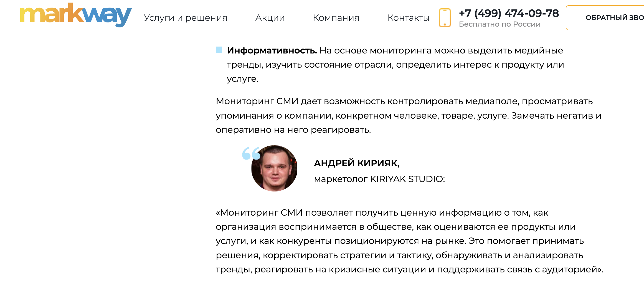Click the bold word Информативность

tap(272, 50)
